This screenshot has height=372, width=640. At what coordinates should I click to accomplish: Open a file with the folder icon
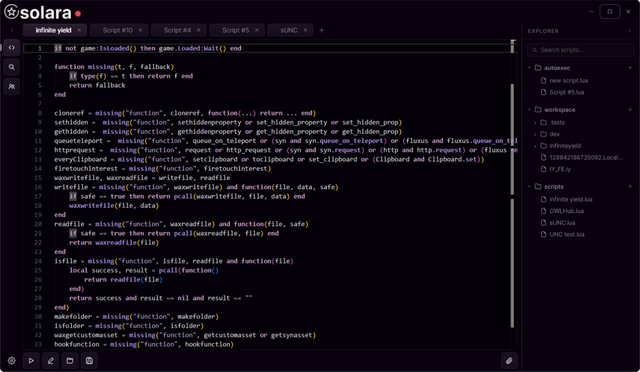[70, 361]
